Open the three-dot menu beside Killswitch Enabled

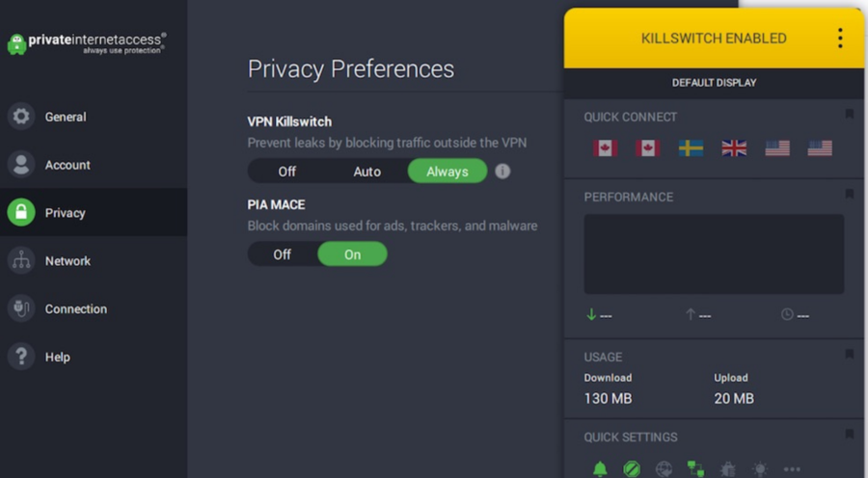(840, 39)
